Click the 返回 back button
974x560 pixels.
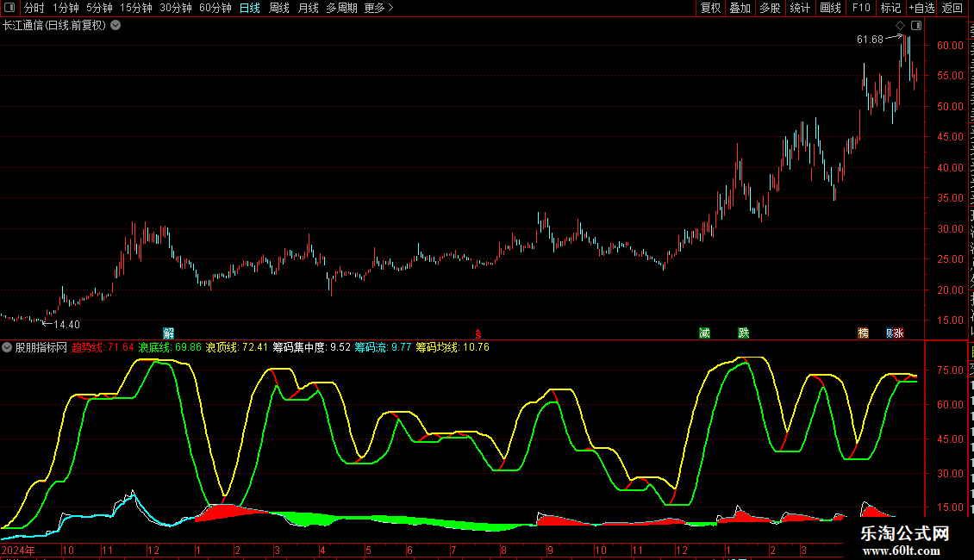click(x=952, y=8)
